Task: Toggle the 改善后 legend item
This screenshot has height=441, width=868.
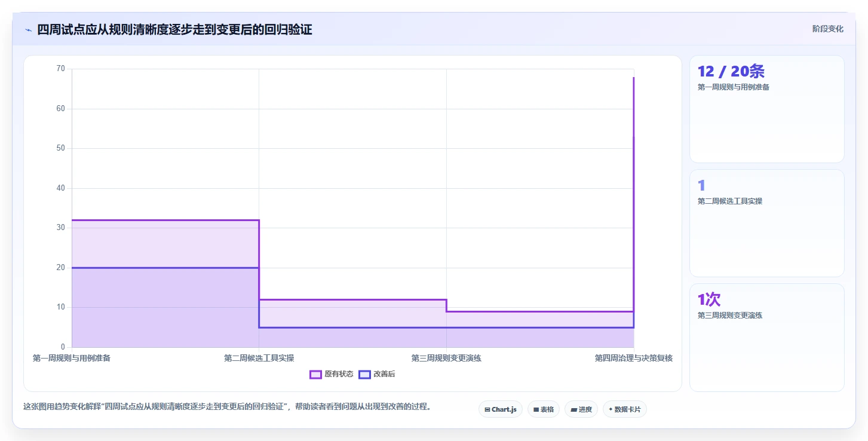Action: 377,374
